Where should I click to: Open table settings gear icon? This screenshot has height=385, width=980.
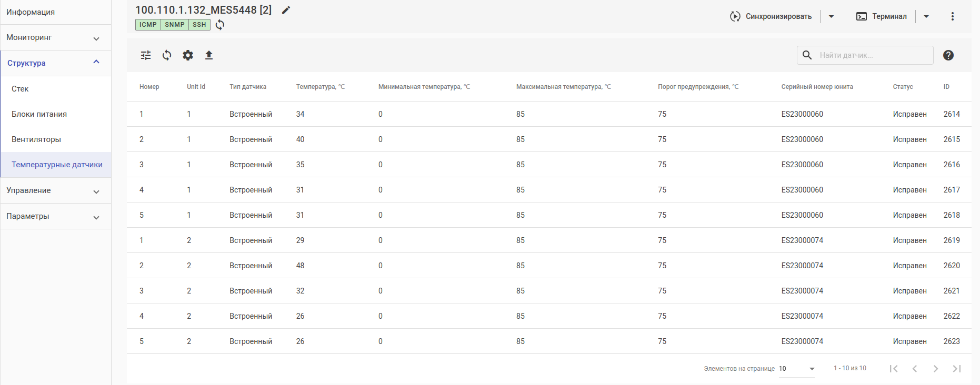coord(188,55)
